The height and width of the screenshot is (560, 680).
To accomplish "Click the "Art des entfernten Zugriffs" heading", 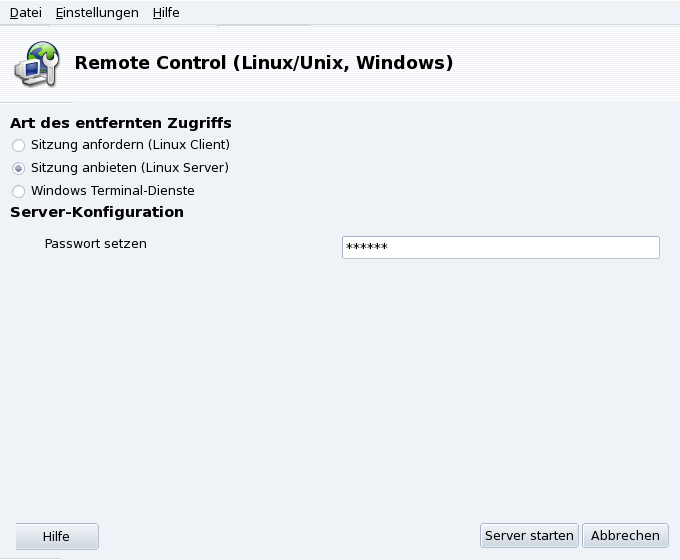I will point(121,123).
